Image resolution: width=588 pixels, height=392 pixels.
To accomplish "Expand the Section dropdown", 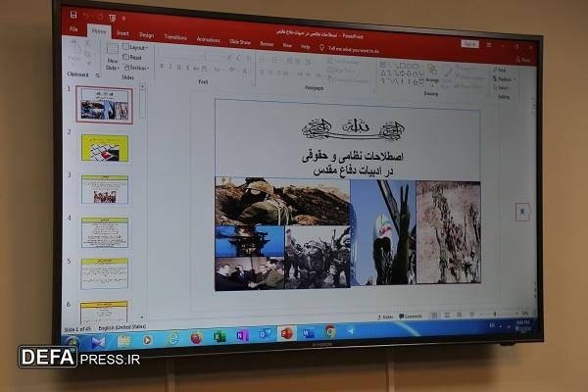I will [x=136, y=68].
